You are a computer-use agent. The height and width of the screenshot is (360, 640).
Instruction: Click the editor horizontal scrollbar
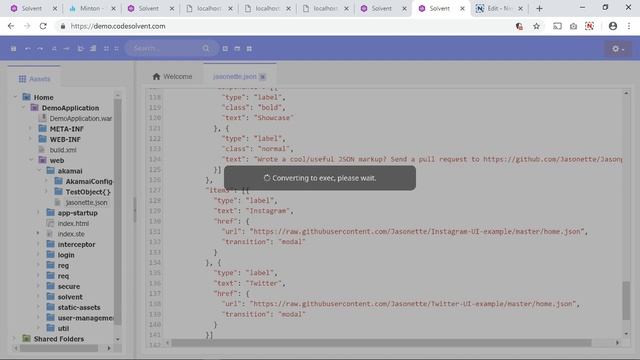coord(380,343)
